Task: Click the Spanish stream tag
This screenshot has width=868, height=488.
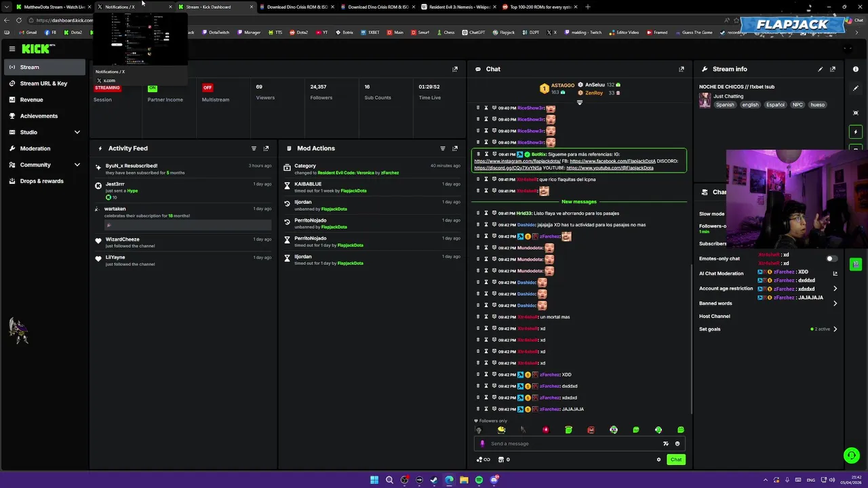Action: click(x=726, y=105)
